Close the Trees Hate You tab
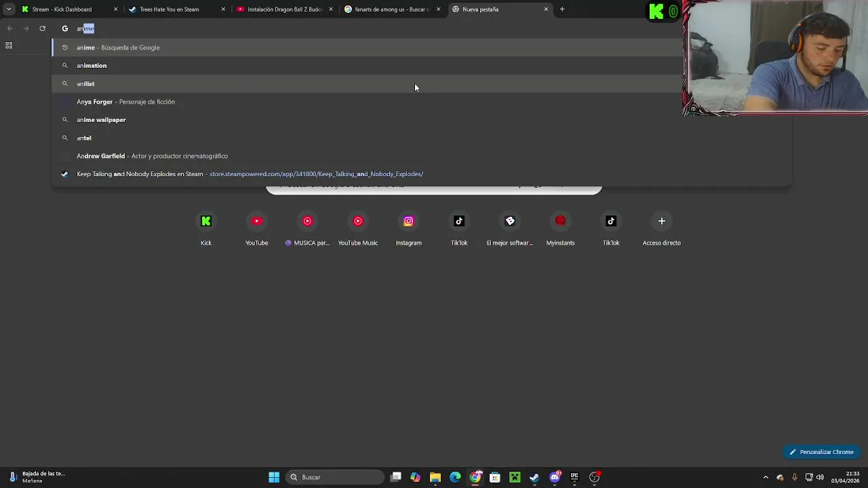This screenshot has height=488, width=868. coord(223,9)
